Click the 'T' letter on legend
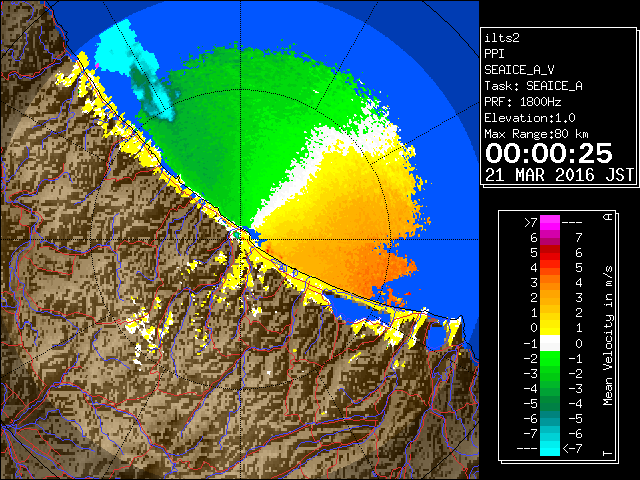The width and height of the screenshot is (640, 480). (608, 453)
